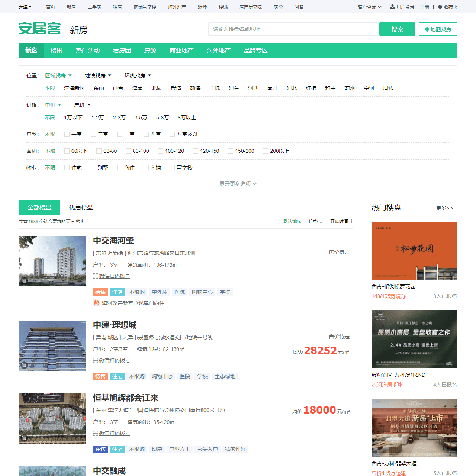Check the 二室 room type box
The image size is (476, 476).
click(x=93, y=134)
